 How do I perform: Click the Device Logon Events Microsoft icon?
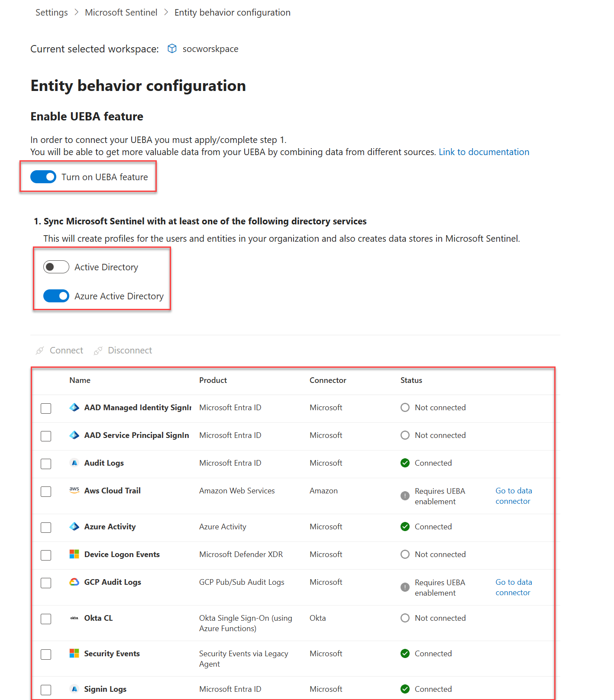pyautogui.click(x=74, y=554)
